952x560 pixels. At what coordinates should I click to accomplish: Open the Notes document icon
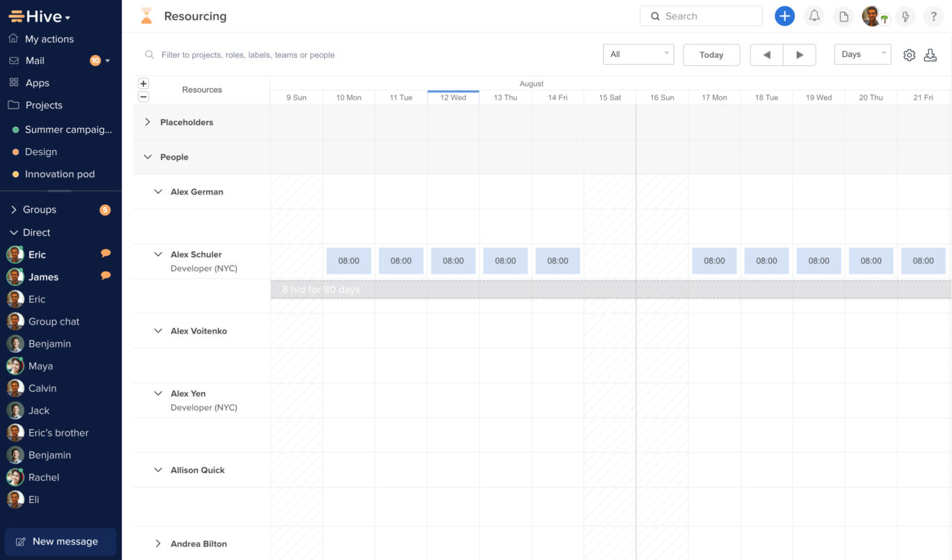(843, 16)
